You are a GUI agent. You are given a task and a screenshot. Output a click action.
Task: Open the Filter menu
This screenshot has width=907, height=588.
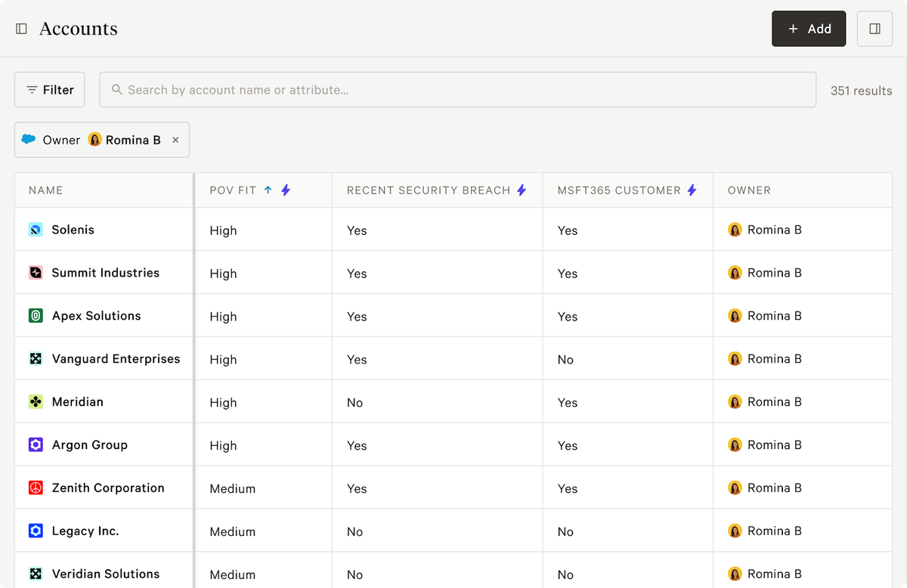50,90
